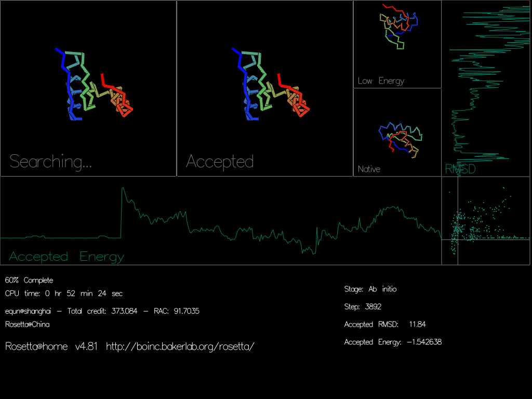Click the 'Rosetta@China' team name
Screen dimensions: 532x399
[27, 324]
